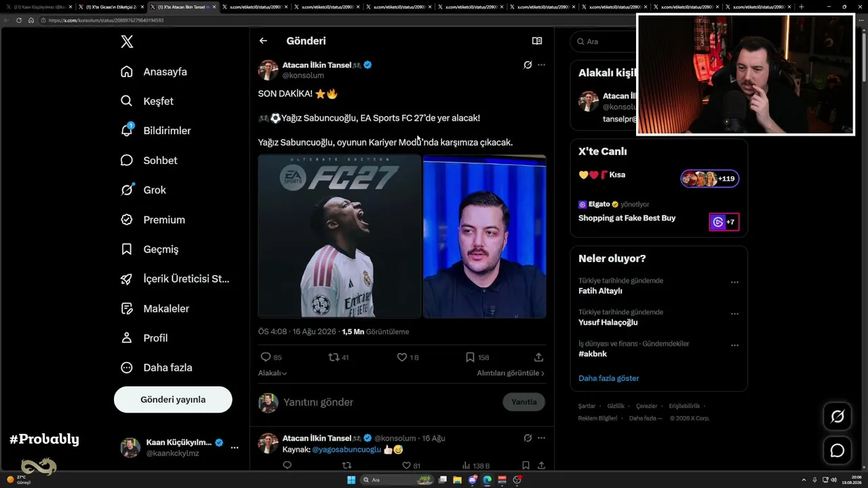Screen dimensions: 868x488
Task: Click the Grok icon on the main post
Action: 528,65
